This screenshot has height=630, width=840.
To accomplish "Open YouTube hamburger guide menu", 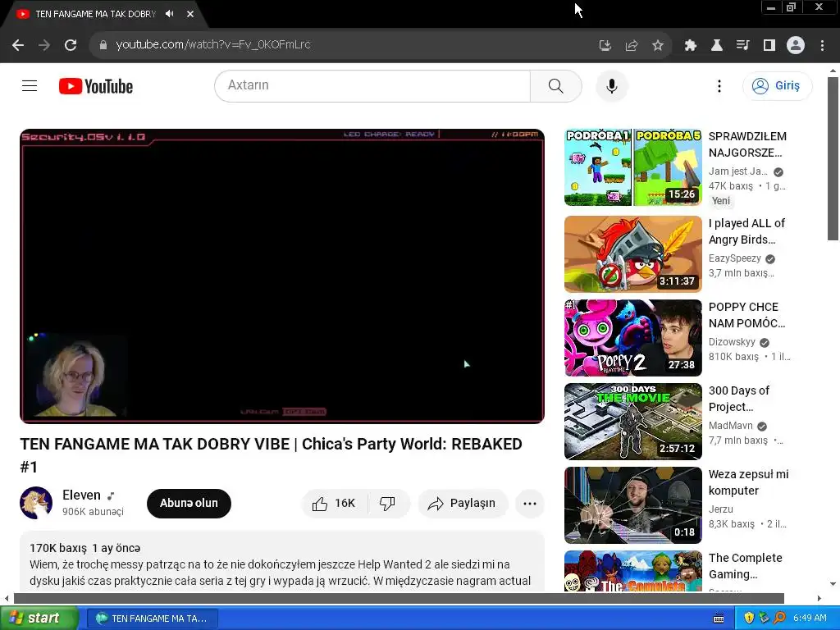I will [30, 85].
